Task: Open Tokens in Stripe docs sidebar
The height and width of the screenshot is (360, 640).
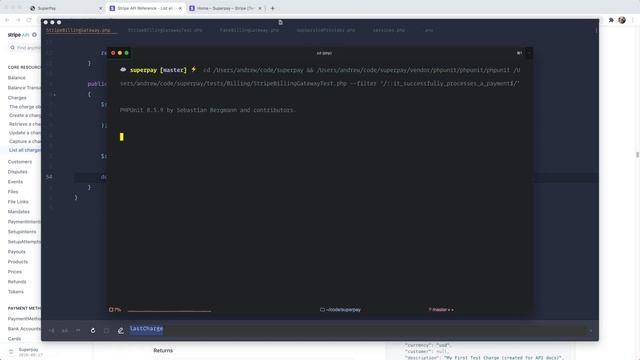Action: (x=16, y=292)
